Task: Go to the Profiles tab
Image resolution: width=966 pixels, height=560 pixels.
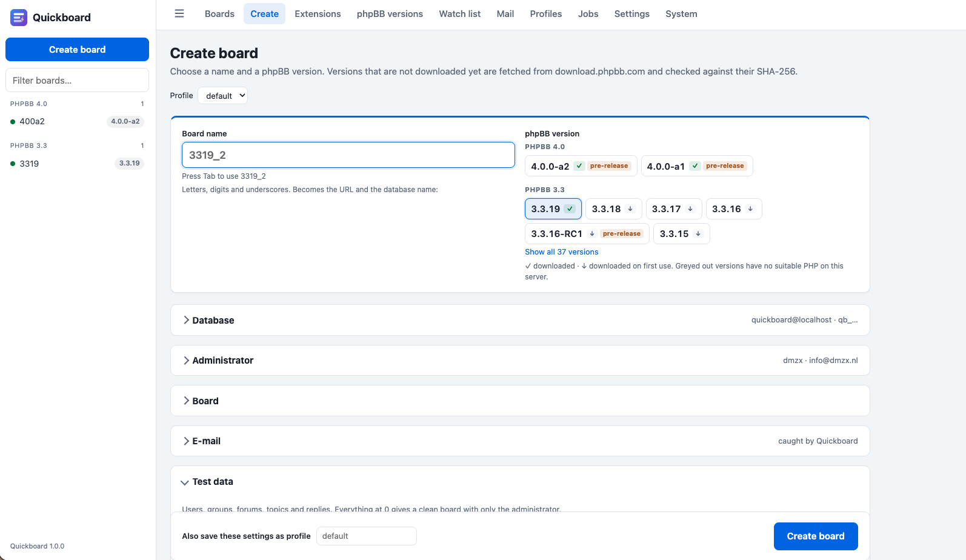Action: (546, 14)
